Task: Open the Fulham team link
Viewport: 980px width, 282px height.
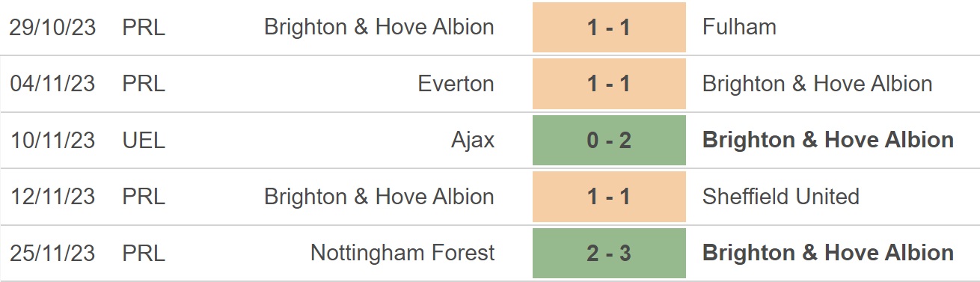Action: tap(739, 27)
